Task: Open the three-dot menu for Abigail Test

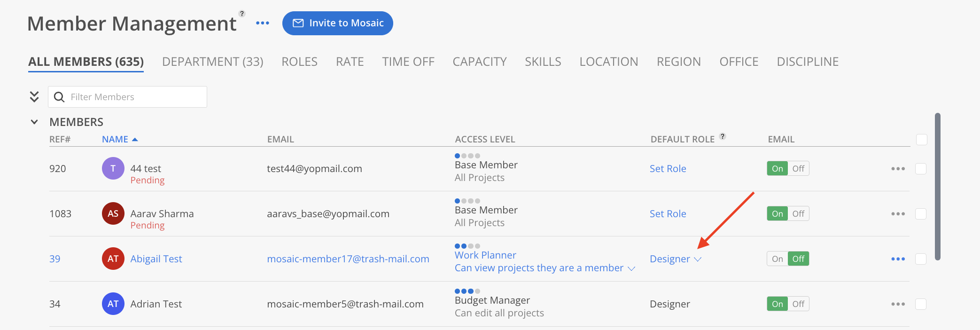Action: [898, 259]
